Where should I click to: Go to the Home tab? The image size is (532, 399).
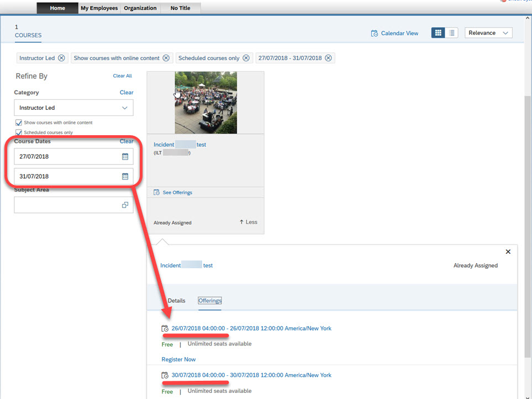click(x=57, y=8)
